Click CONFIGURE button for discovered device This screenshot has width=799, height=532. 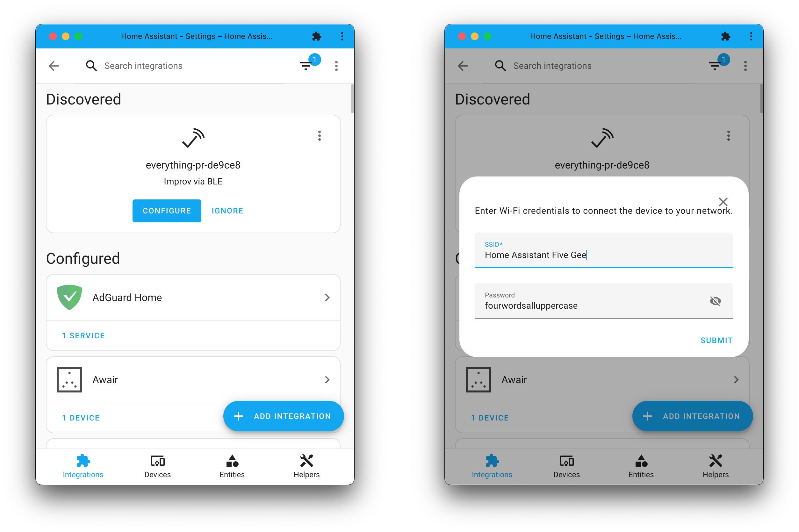[167, 210]
